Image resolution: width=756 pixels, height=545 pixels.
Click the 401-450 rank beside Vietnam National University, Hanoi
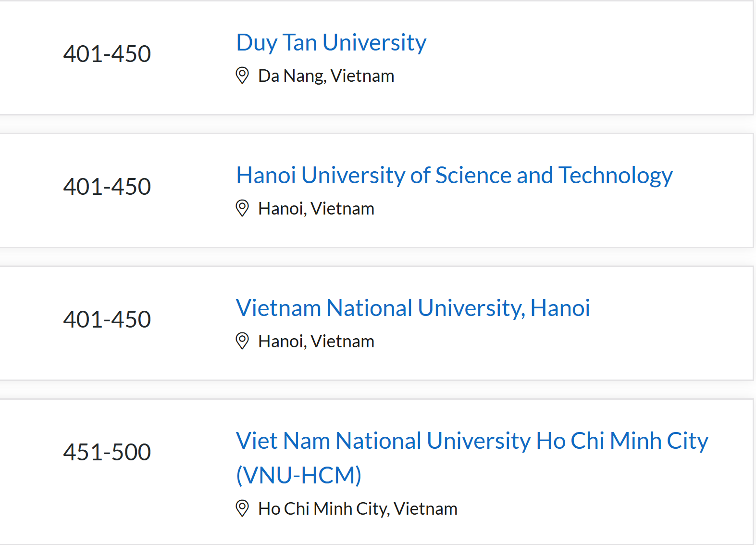107,319
